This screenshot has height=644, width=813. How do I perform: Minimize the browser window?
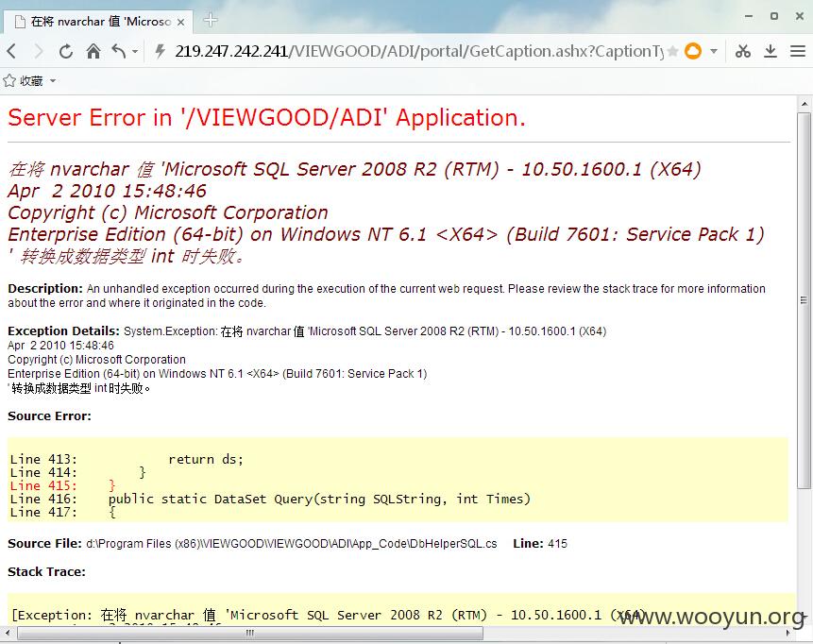[748, 16]
